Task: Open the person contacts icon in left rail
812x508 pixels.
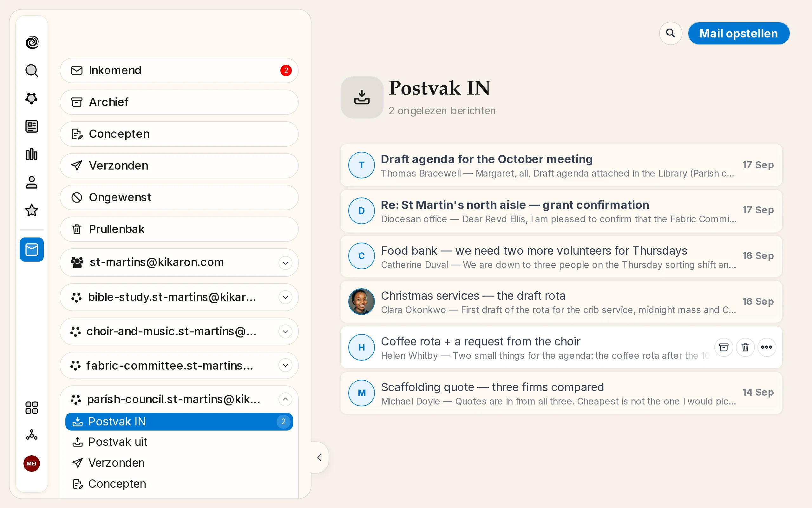Action: point(32,183)
